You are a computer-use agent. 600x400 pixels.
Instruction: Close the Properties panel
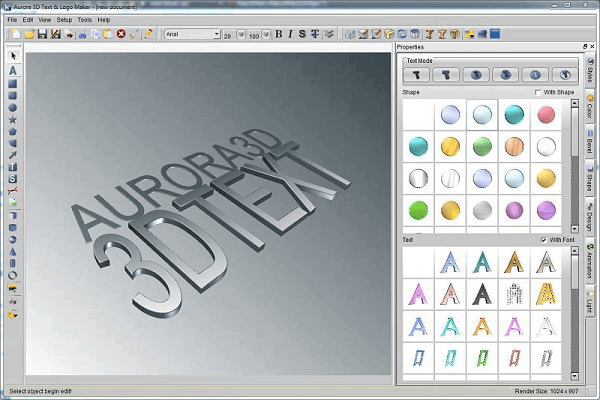click(x=592, y=46)
